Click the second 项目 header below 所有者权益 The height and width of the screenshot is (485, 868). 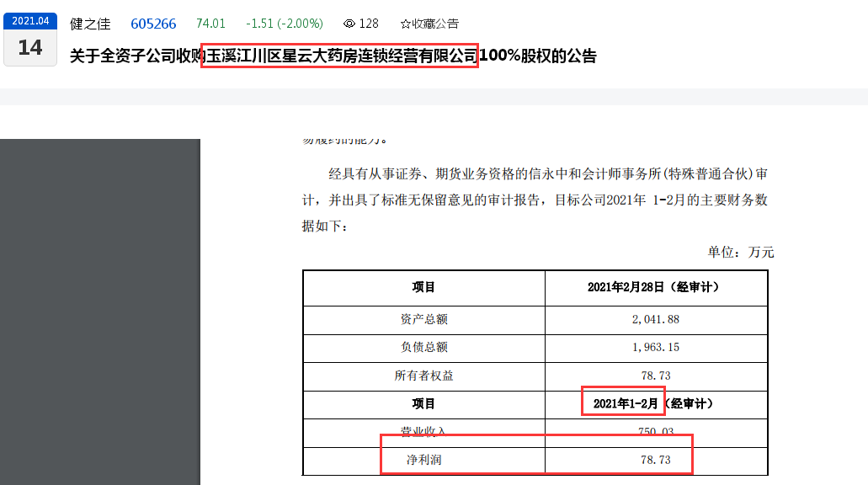tap(423, 404)
